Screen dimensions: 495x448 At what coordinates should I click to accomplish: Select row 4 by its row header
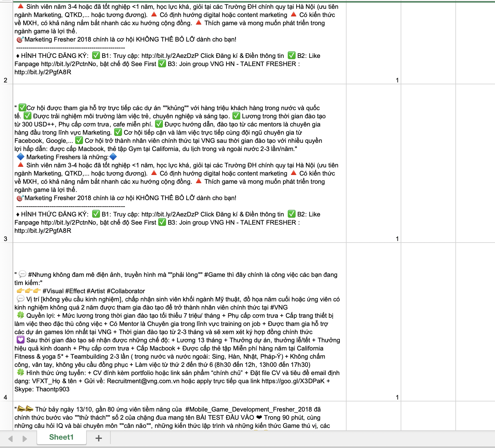point(6,322)
